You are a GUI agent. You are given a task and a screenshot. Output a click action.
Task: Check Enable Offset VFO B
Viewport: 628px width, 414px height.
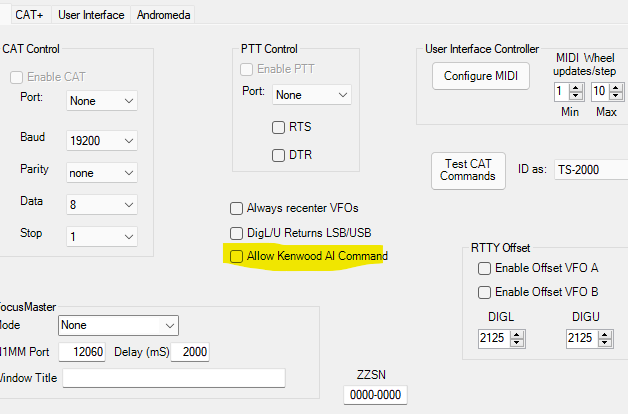(x=485, y=292)
